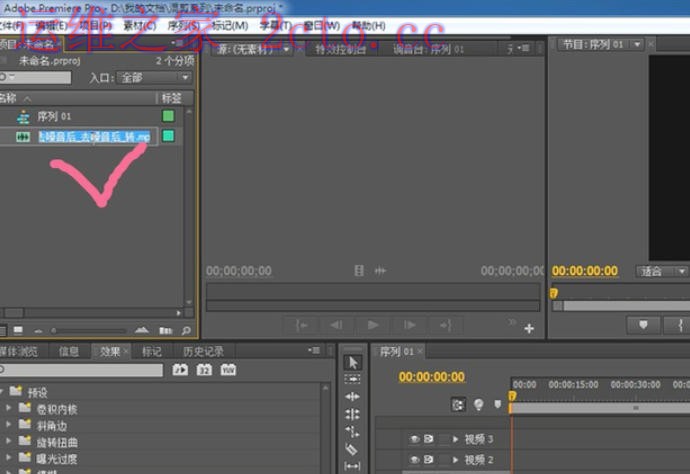Open the Source monitor button editor plus
Viewport: 690px width, 474px height.
[x=529, y=328]
